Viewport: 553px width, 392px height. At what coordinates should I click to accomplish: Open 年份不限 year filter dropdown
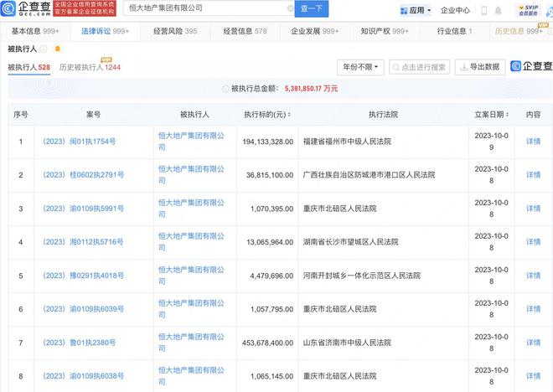click(360, 67)
